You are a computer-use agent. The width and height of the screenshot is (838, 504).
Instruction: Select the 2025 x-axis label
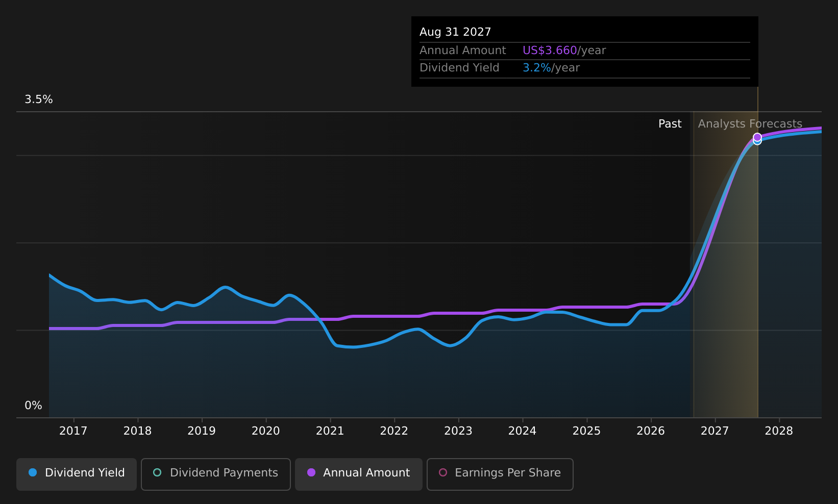click(x=587, y=431)
